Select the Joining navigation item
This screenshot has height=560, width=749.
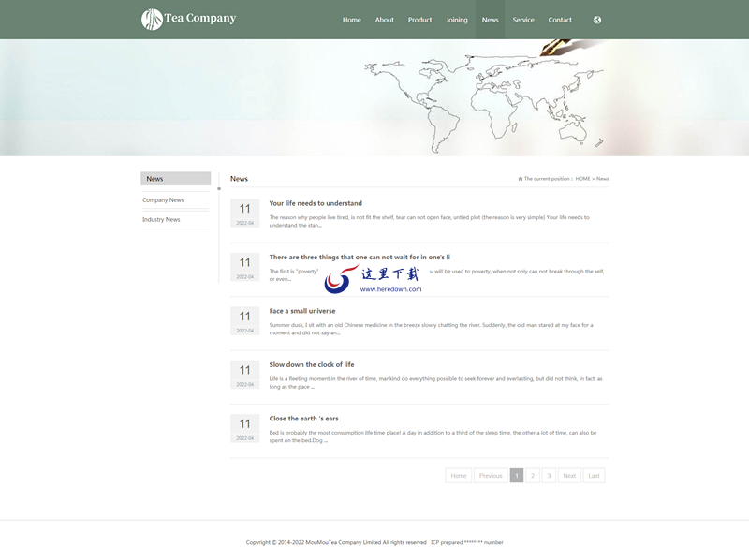455,19
